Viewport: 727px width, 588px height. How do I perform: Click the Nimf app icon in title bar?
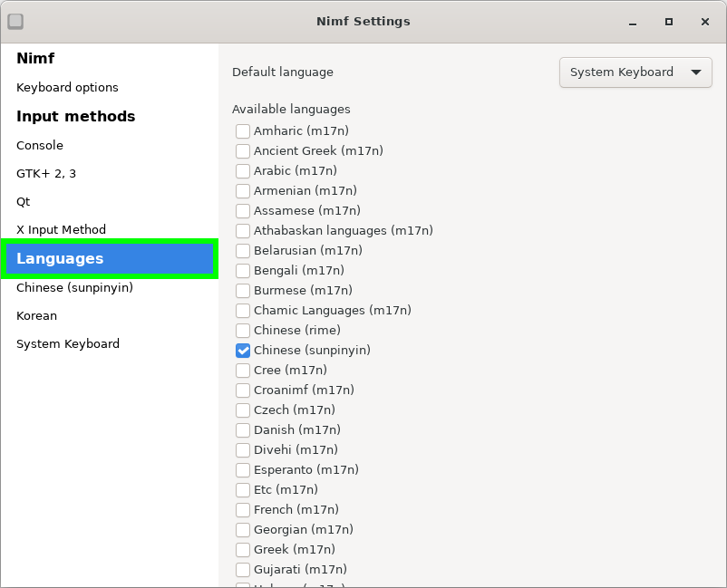(x=15, y=21)
